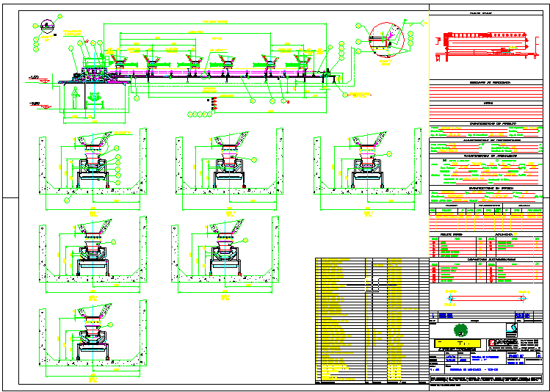Viewport: 550px width, 392px height.
Task: Select the yellow title field in title block
Action: pos(456,343)
